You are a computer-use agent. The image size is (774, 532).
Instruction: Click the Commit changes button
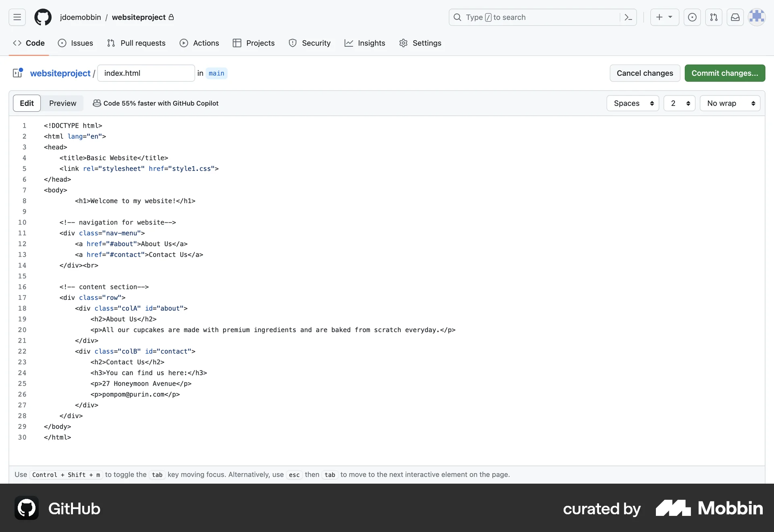pos(725,73)
